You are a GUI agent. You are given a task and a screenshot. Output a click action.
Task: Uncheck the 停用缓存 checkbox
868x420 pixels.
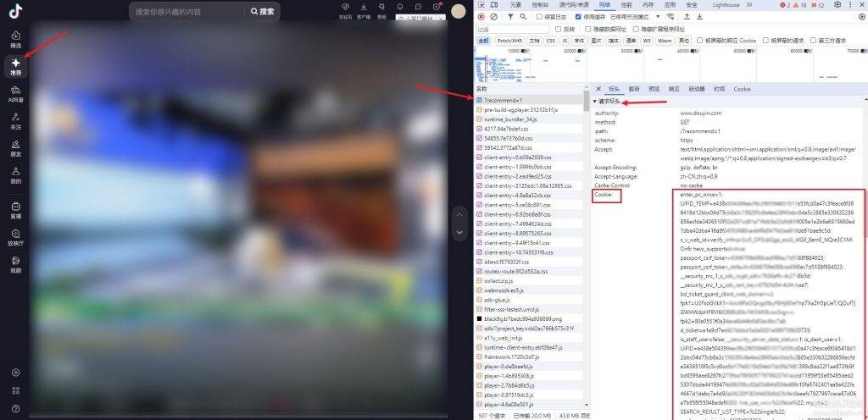pyautogui.click(x=578, y=17)
